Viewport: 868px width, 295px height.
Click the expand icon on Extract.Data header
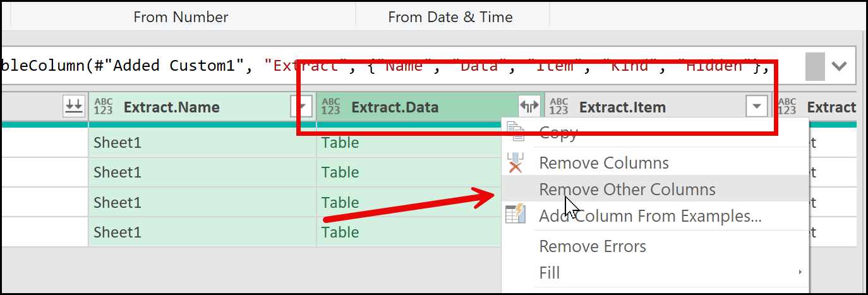click(527, 107)
